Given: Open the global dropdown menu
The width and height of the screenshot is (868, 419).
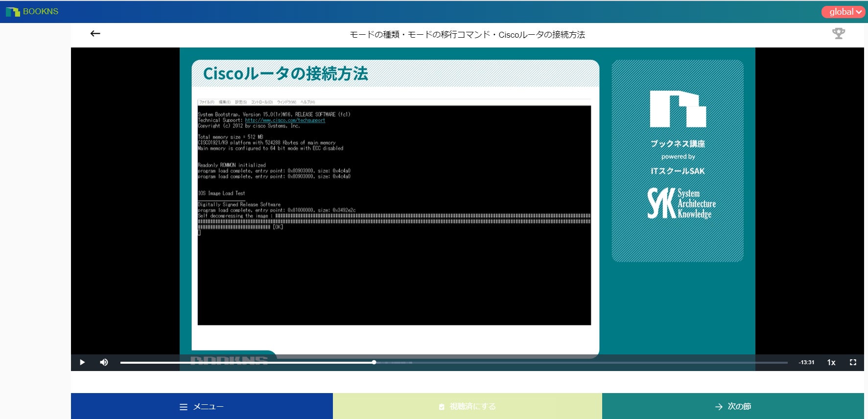Looking at the screenshot, I should (843, 12).
